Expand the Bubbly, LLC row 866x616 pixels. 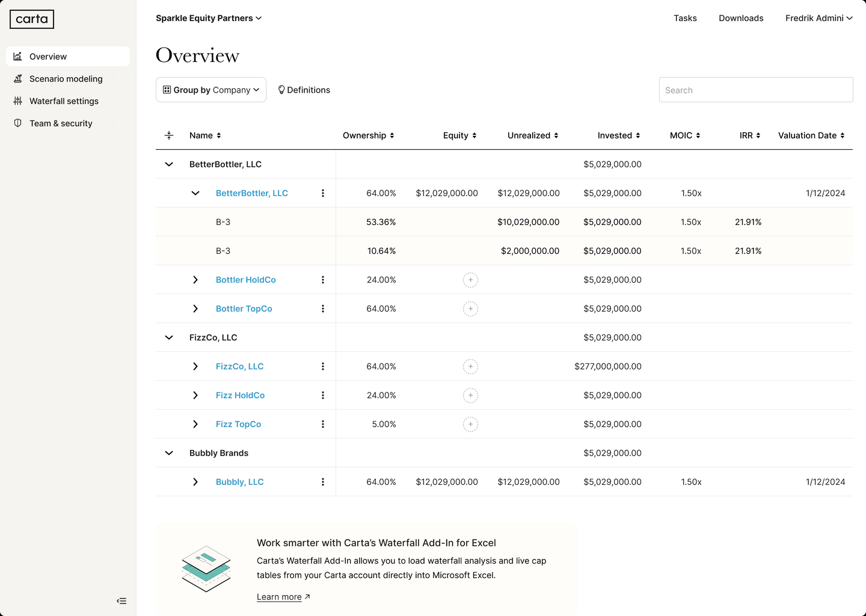pos(195,482)
